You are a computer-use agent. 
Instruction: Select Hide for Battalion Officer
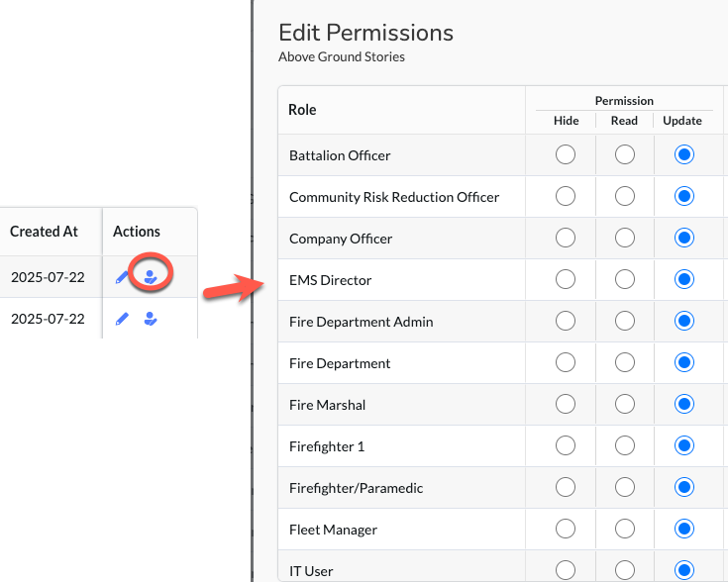point(565,154)
